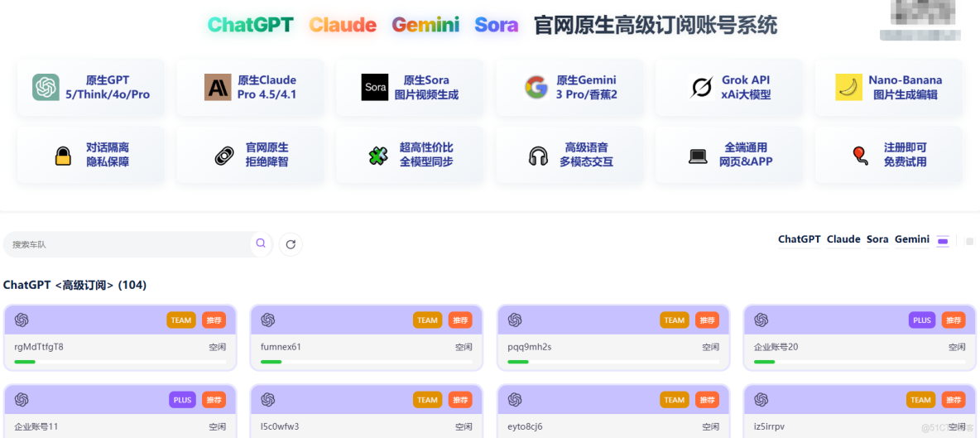980x438 pixels.
Task: Click the heading ChatGPT <高级订阅> (104)
Action: point(75,285)
